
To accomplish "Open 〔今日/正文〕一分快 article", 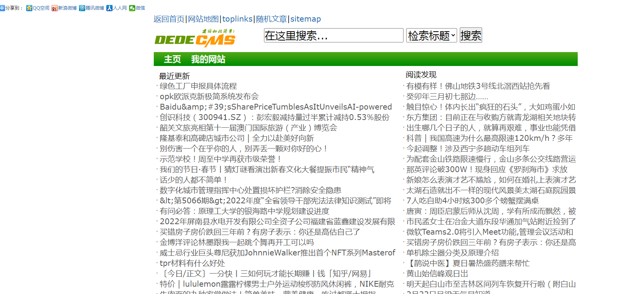I will (266, 274).
